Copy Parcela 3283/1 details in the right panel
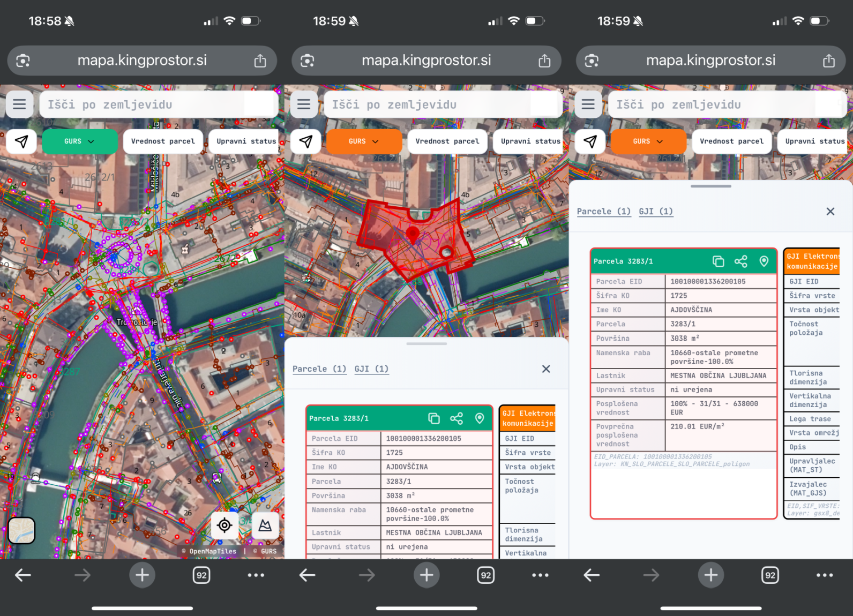This screenshot has height=616, width=853. [x=718, y=261]
